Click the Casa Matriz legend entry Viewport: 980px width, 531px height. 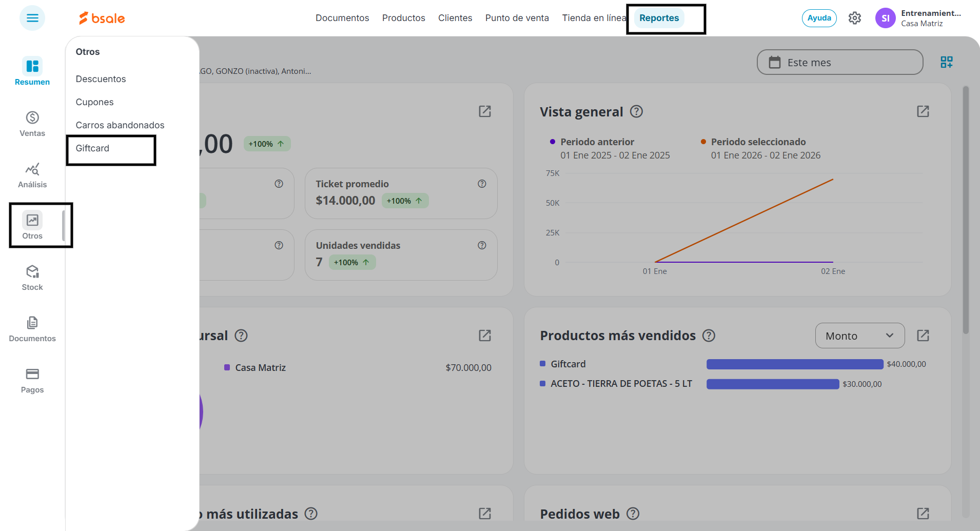[255, 367]
